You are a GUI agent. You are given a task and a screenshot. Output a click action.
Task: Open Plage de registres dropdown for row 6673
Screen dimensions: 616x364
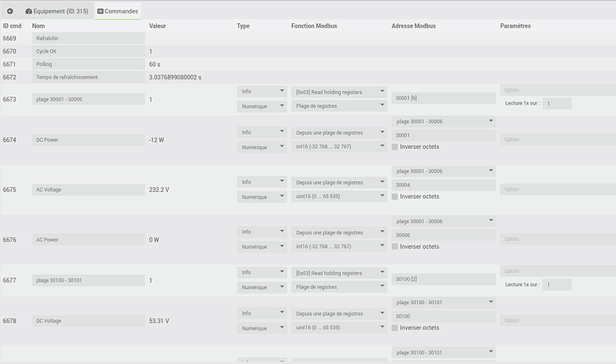coord(339,105)
